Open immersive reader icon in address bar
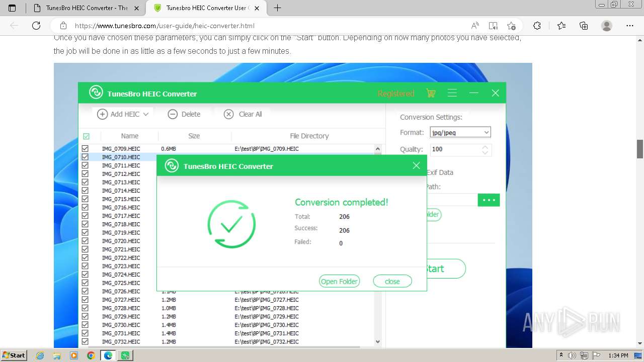 (x=493, y=26)
